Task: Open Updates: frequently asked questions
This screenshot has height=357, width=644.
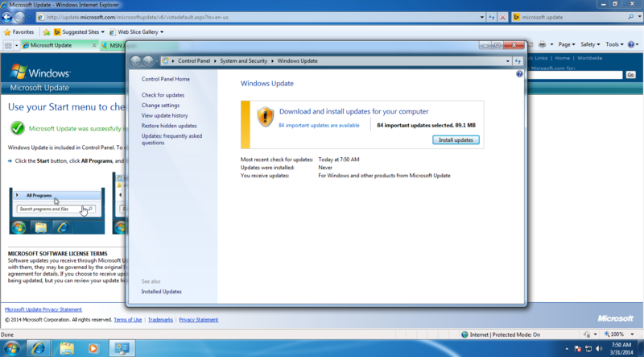Action: (x=171, y=139)
